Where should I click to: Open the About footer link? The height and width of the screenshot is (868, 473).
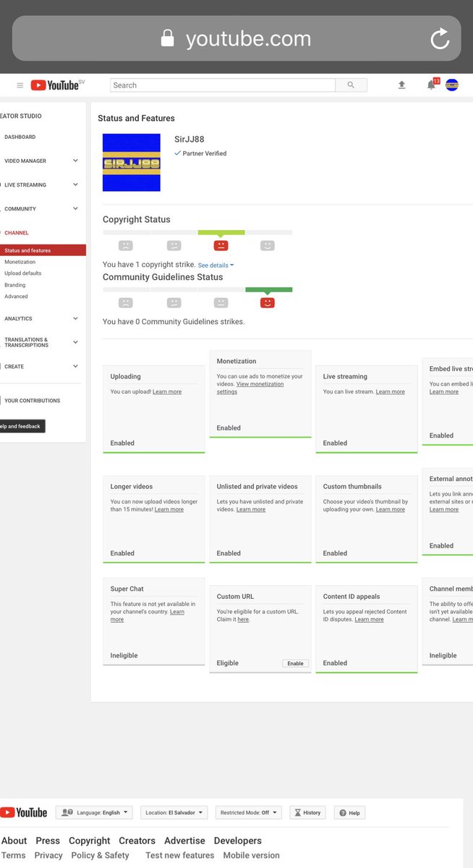tap(14, 841)
